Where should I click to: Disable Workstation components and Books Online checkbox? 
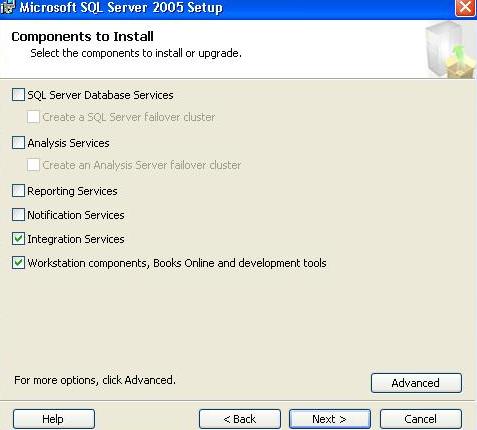(x=18, y=263)
